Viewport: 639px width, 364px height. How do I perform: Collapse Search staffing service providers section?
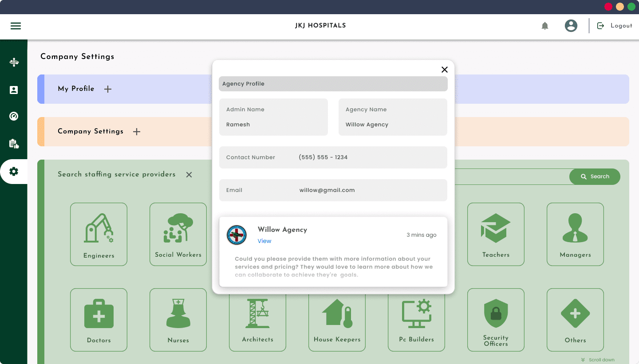189,175
